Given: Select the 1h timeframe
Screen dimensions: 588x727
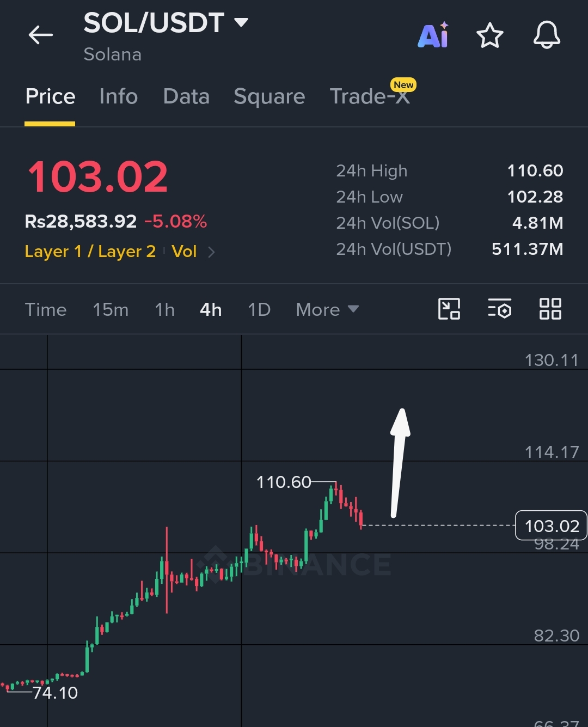Looking at the screenshot, I should (x=164, y=309).
